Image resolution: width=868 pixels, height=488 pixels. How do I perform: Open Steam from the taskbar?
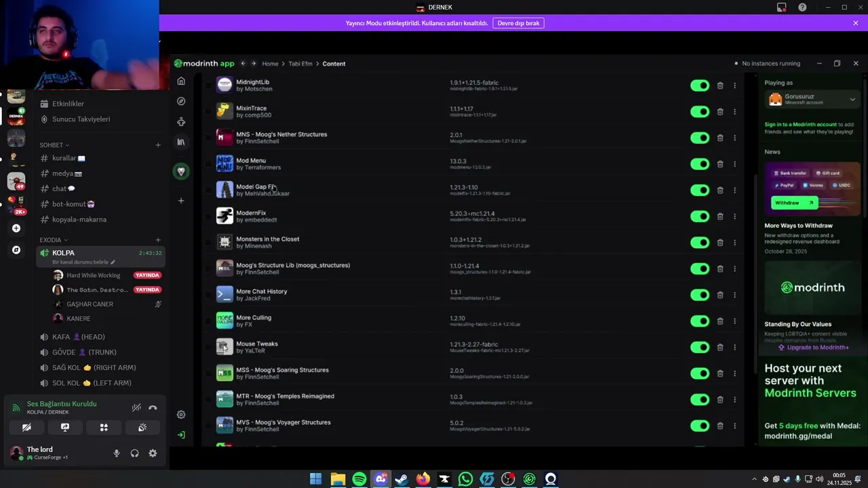coord(401,479)
